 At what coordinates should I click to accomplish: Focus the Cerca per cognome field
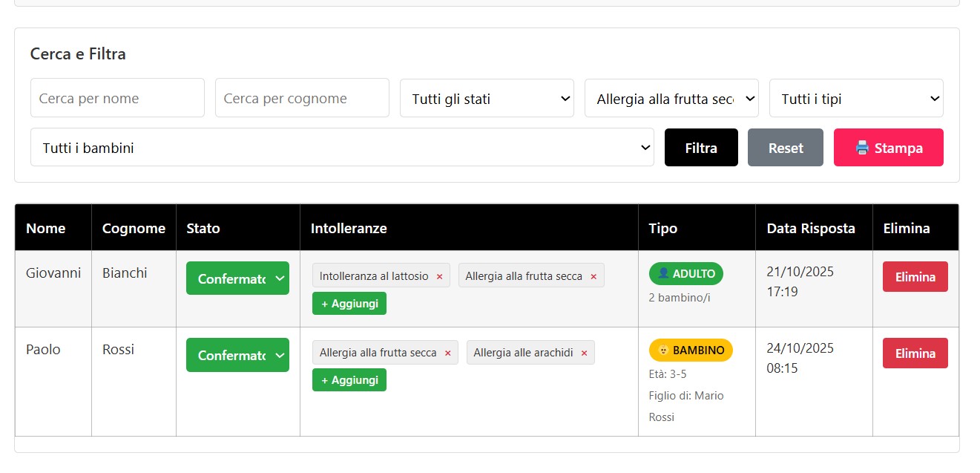[x=302, y=98]
